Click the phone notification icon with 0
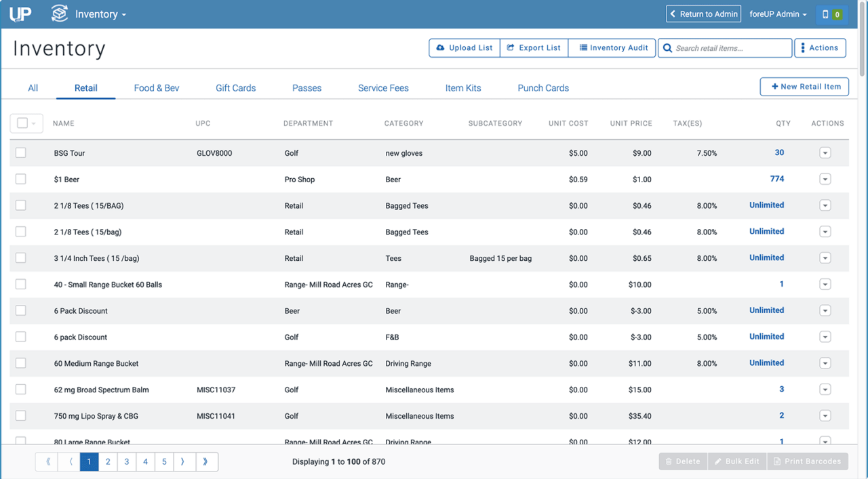This screenshot has width=868, height=479. (831, 14)
